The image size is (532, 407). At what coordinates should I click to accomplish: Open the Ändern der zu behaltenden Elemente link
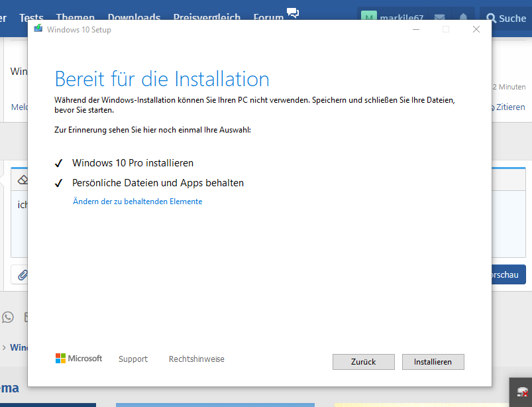click(x=137, y=202)
